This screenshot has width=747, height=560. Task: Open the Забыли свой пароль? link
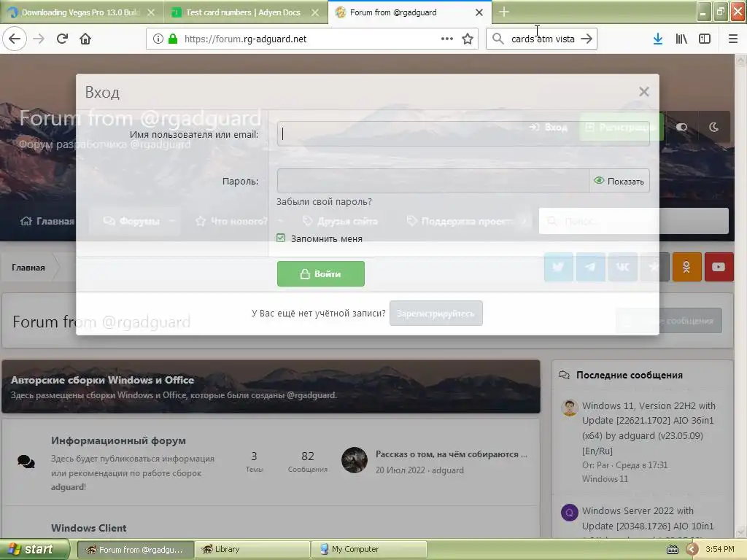coord(324,201)
